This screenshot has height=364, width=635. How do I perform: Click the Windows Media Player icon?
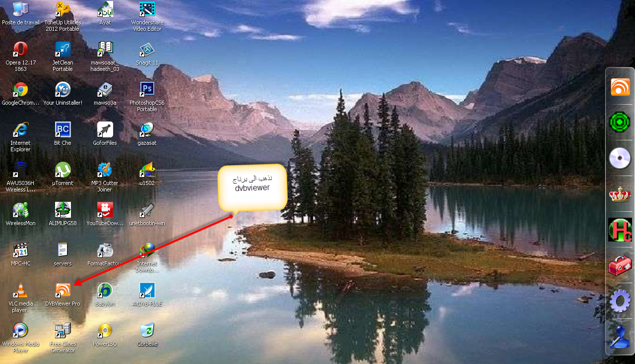[x=20, y=330]
